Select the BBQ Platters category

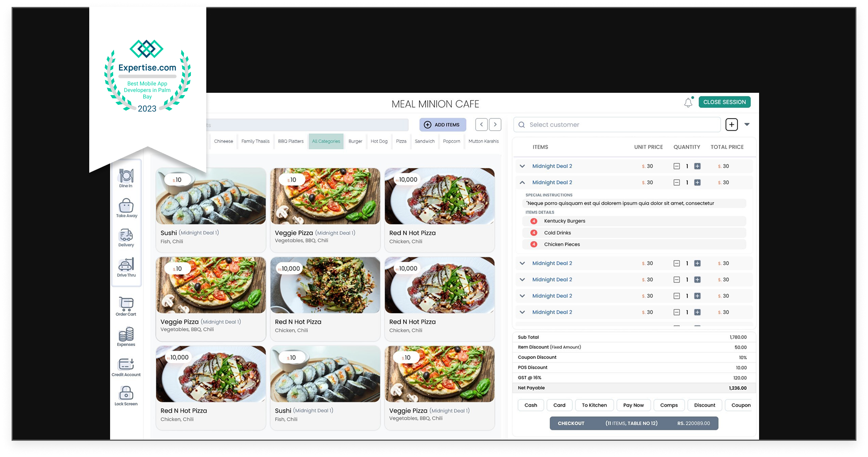point(291,142)
